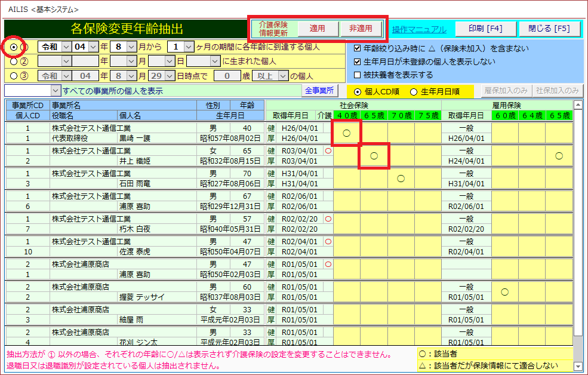
Task: Select extraction method radio button ③
Action: point(14,76)
